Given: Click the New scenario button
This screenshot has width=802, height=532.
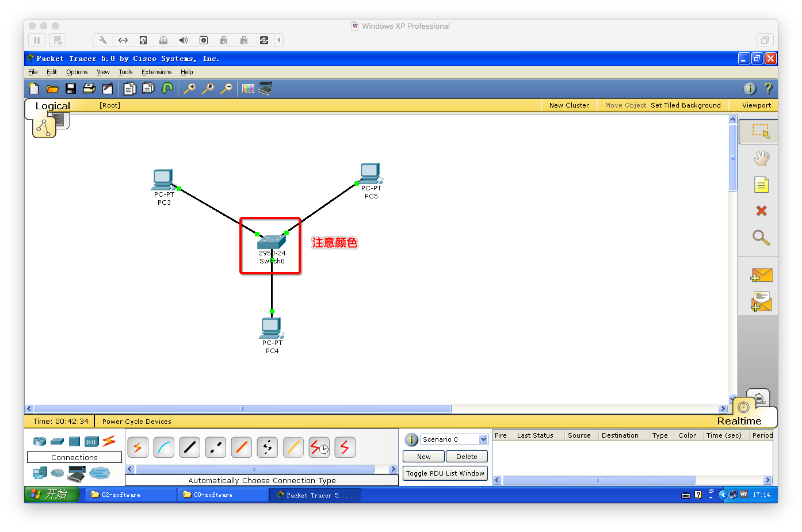Looking at the screenshot, I should tap(423, 457).
